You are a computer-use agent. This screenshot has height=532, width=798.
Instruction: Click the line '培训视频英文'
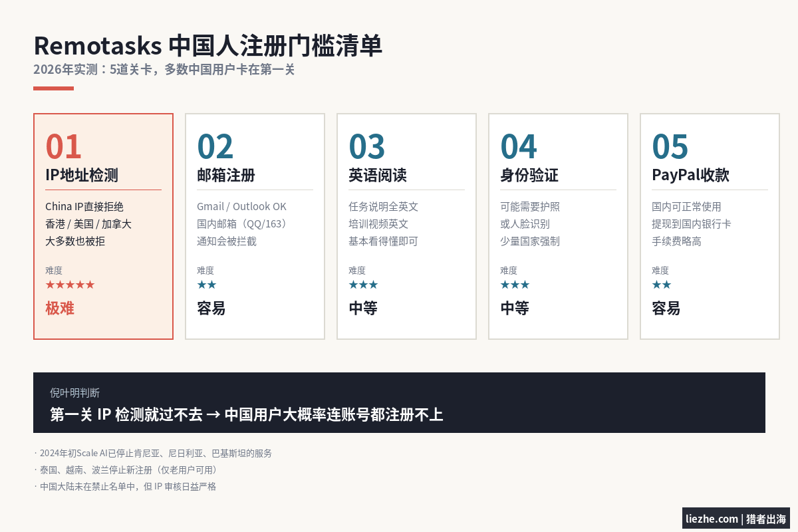[x=378, y=224]
